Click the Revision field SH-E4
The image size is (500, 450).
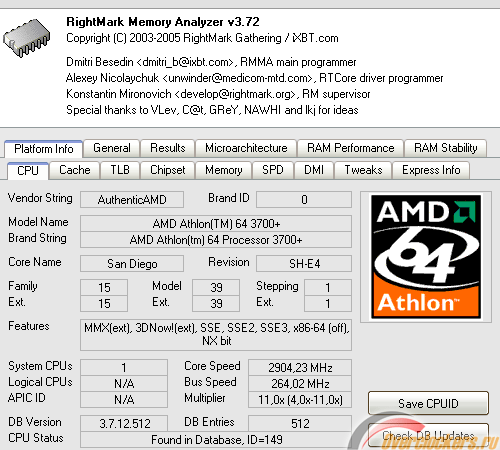pos(304,264)
